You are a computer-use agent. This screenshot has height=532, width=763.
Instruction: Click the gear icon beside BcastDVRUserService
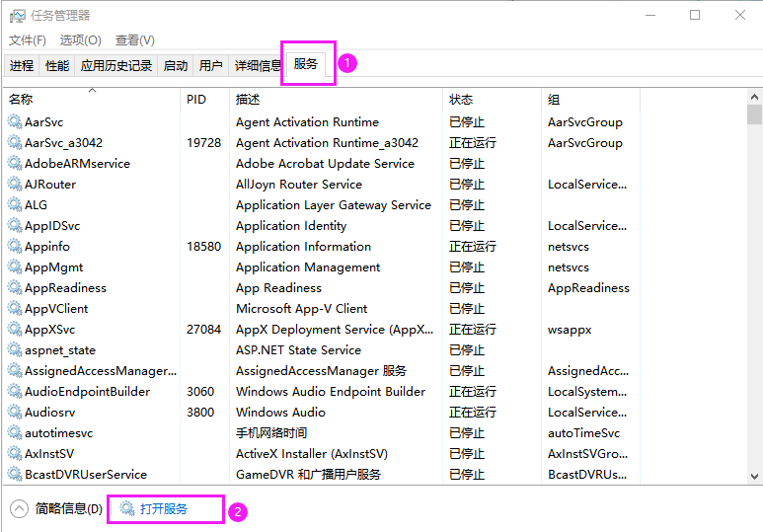point(15,475)
